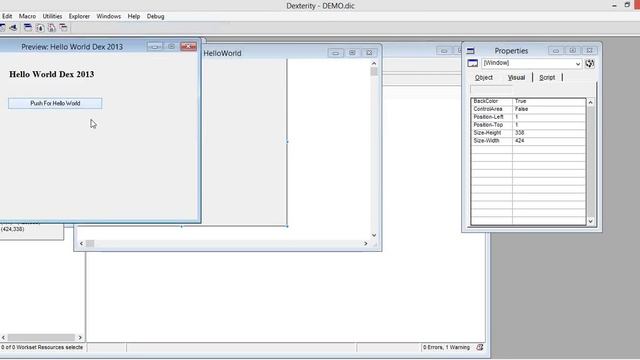
Task: Select the BackColor property row
Action: pyautogui.click(x=529, y=101)
